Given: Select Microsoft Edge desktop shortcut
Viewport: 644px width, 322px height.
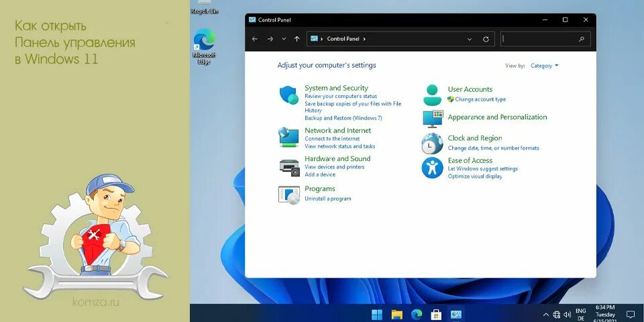Looking at the screenshot, I should pos(204,46).
